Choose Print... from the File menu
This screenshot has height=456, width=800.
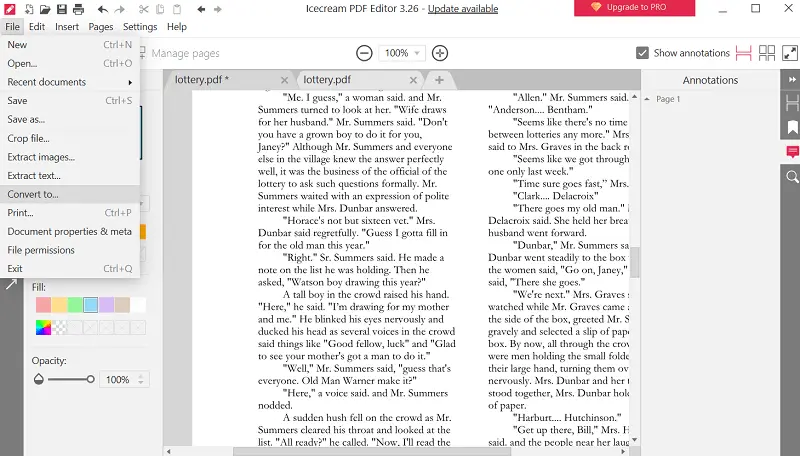[70, 213]
